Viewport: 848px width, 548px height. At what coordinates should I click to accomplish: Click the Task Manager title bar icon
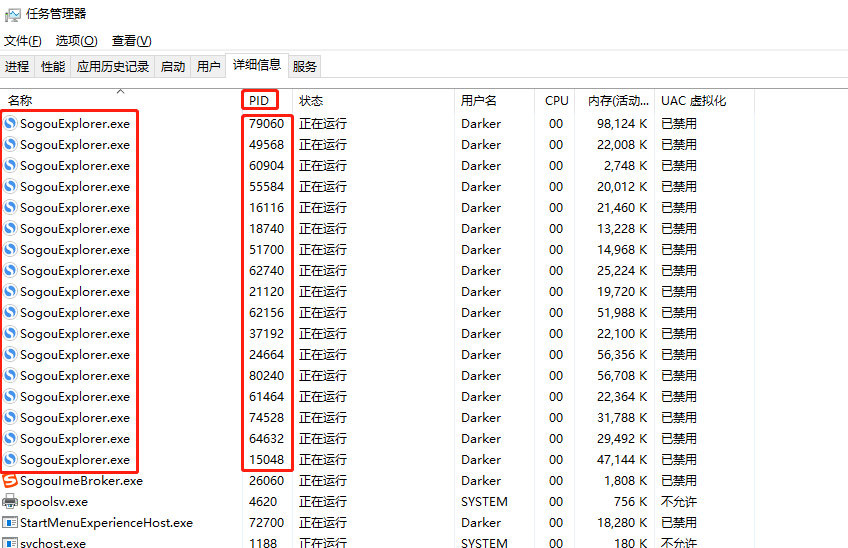click(12, 14)
